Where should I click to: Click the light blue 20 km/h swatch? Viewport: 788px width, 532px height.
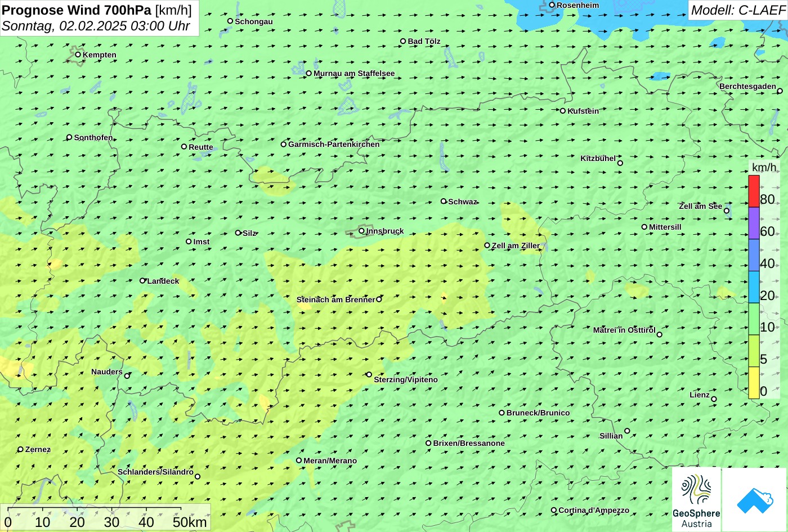click(x=754, y=287)
